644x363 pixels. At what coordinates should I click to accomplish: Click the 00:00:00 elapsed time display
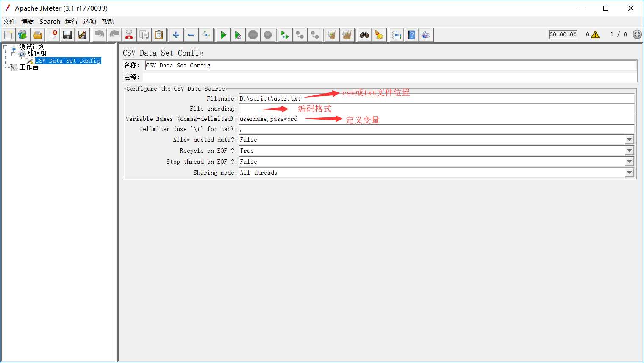pos(563,34)
